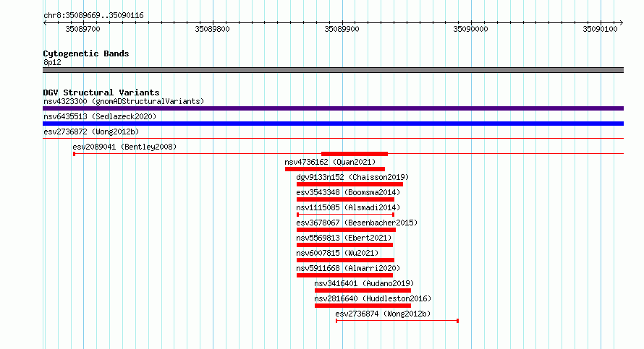Open esv2736872 (Wong2012b) variant label
Screen dimensions: 644x349
point(91,132)
